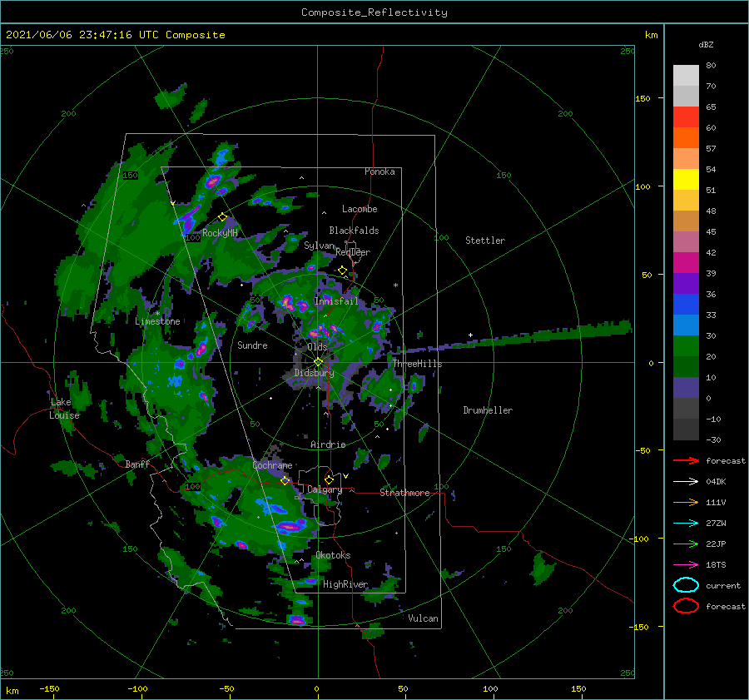The height and width of the screenshot is (700, 749).
Task: Click yellow diamond marker above Calgary label
Action: tap(329, 479)
